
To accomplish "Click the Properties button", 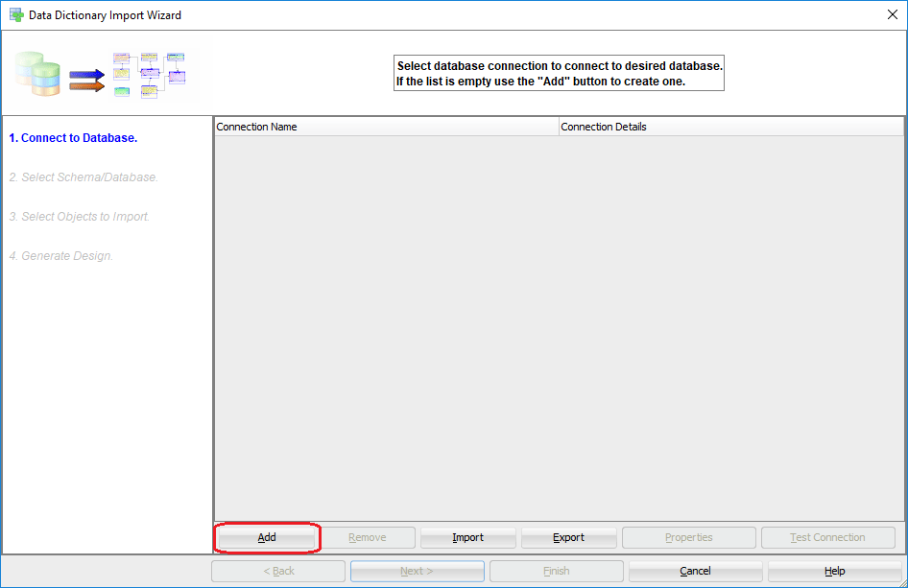I will [688, 537].
